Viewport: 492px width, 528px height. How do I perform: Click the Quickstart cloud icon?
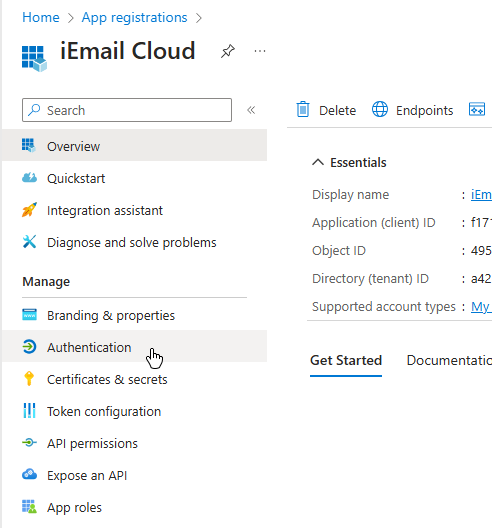point(29,177)
